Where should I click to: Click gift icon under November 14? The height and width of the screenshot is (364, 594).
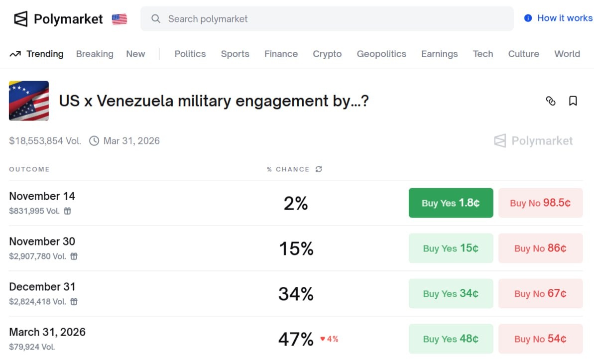67,211
